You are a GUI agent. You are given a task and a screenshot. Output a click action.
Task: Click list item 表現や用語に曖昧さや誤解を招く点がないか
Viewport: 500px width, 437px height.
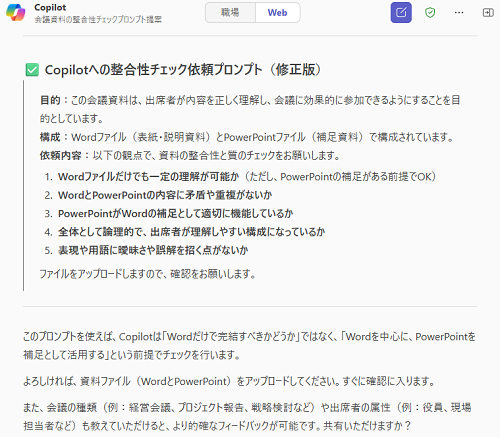[153, 250]
